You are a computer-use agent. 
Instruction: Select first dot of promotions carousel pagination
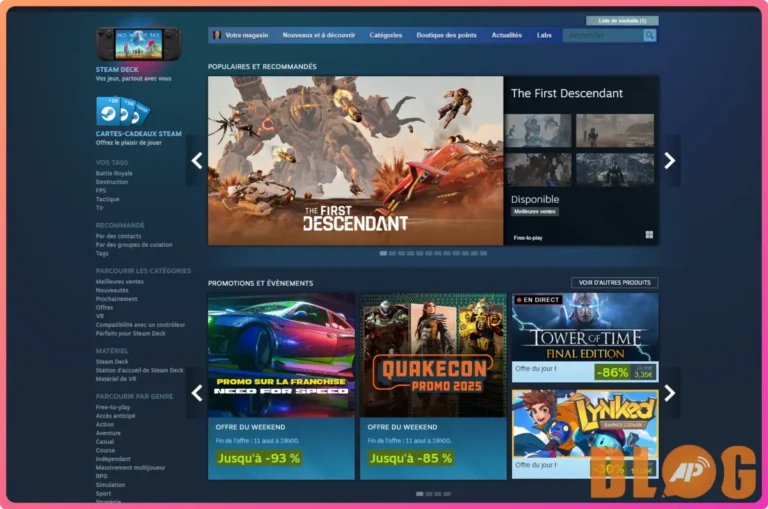click(419, 494)
